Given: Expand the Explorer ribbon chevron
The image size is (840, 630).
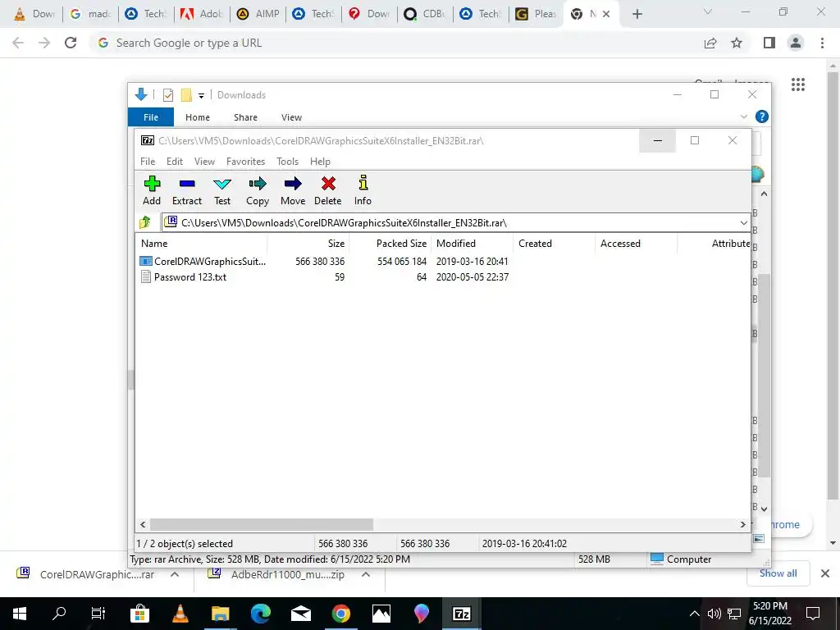Looking at the screenshot, I should point(743,116).
